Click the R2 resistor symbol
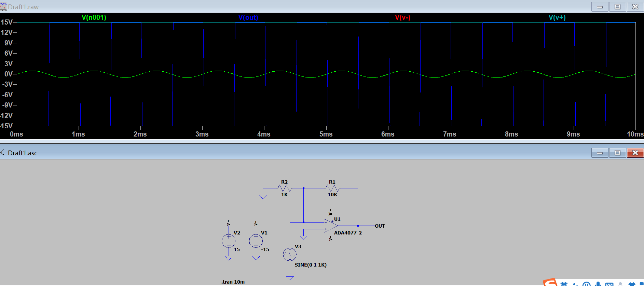This screenshot has height=286, width=644. point(284,188)
